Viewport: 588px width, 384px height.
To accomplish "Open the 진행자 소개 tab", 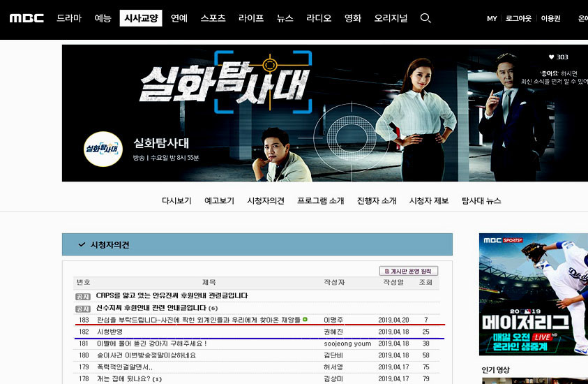I will click(377, 200).
